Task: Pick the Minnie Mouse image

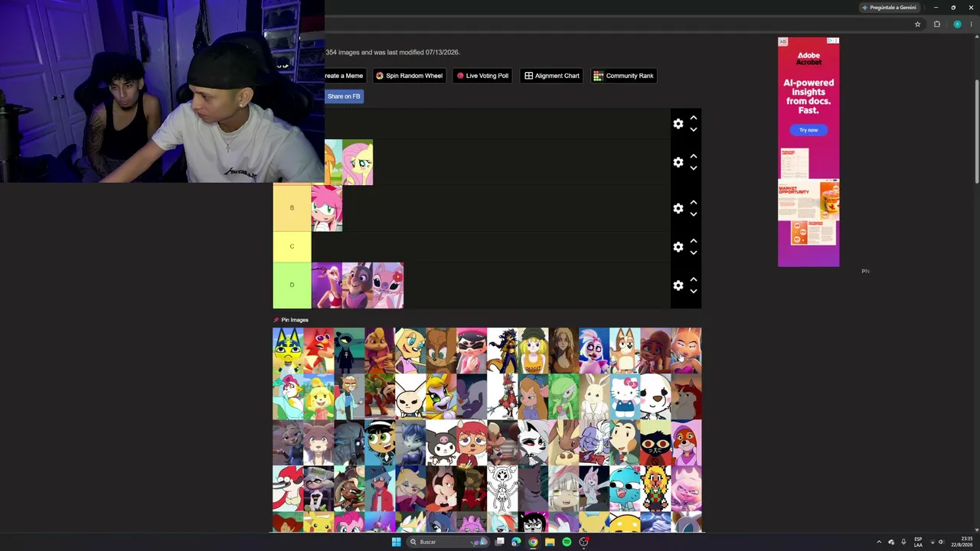Action: click(441, 488)
